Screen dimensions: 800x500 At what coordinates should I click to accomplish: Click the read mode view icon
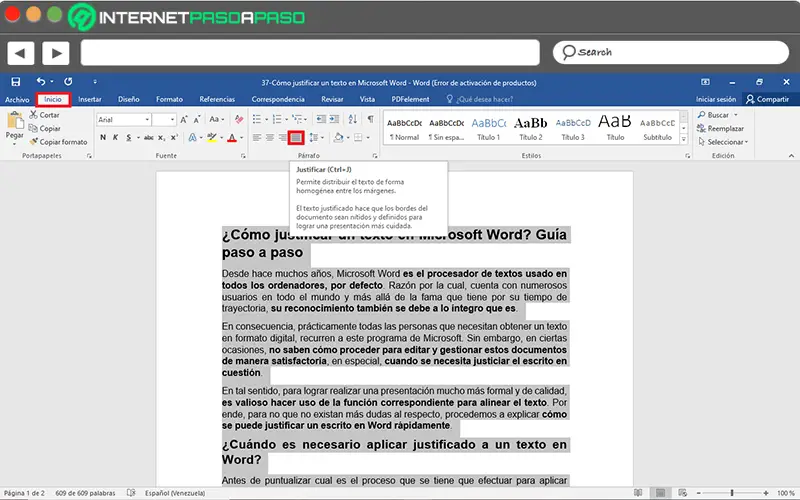click(x=638, y=493)
